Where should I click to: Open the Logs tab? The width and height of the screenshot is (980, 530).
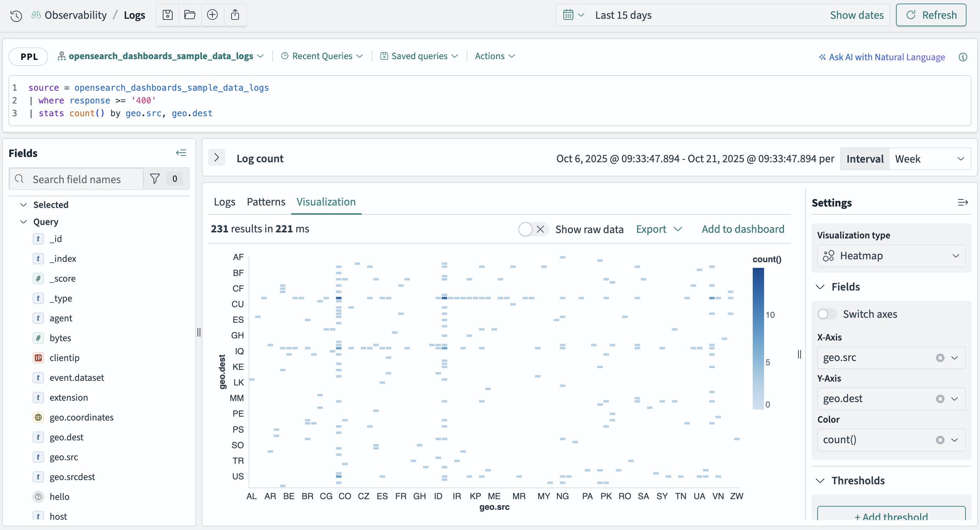224,202
